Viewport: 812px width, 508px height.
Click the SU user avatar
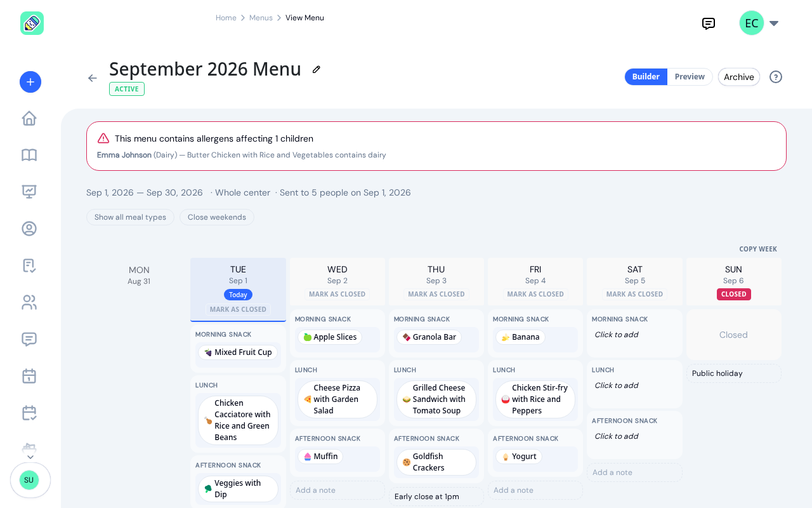[29, 480]
